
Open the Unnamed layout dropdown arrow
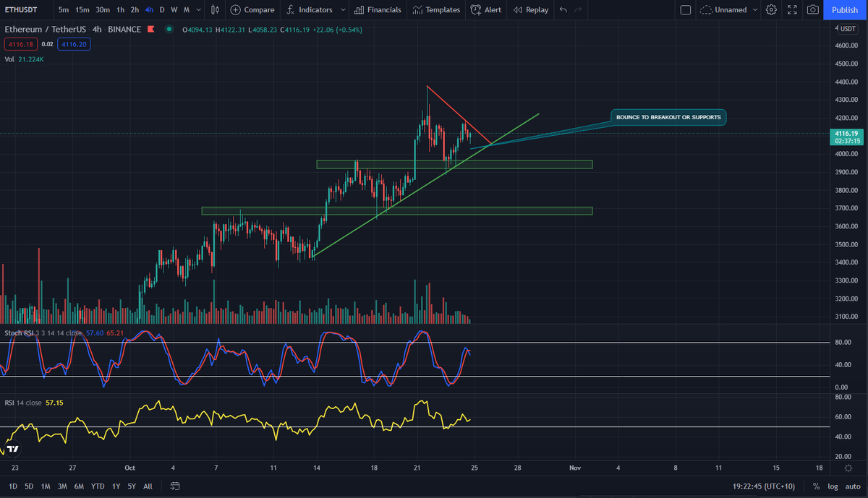pyautogui.click(x=755, y=10)
